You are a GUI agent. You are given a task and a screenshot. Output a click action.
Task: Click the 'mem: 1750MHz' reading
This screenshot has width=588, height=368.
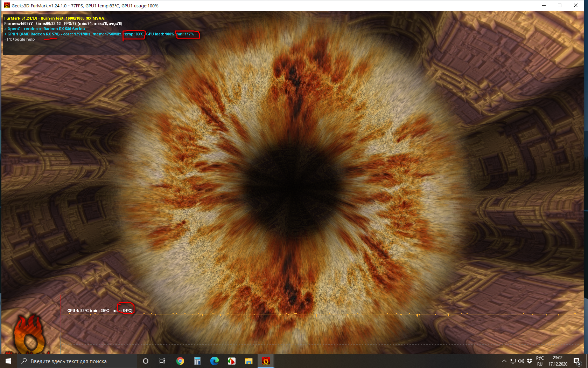[107, 34]
